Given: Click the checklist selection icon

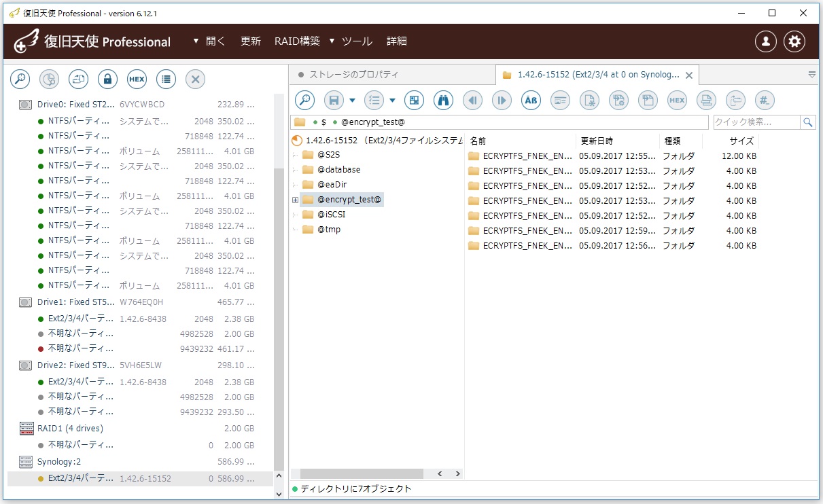Looking at the screenshot, I should [374, 101].
